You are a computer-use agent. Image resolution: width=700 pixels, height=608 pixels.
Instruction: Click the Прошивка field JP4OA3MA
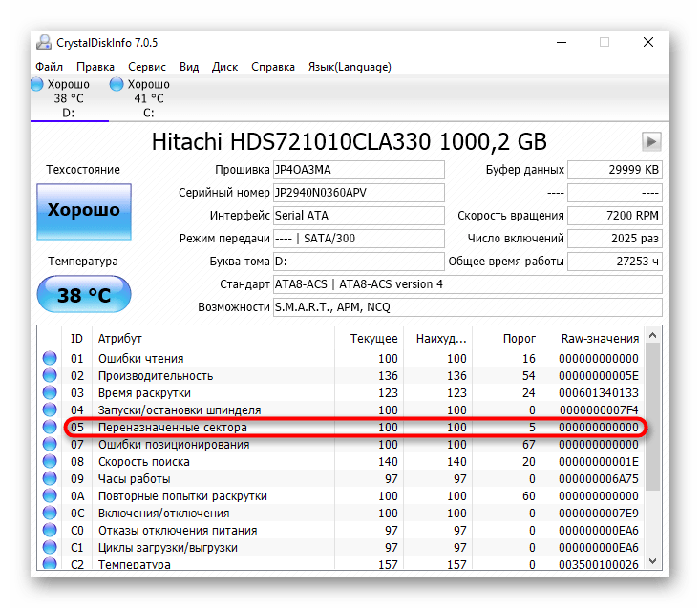point(359,170)
